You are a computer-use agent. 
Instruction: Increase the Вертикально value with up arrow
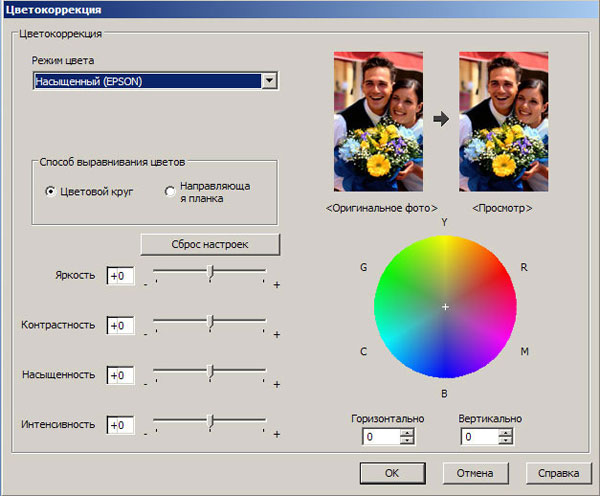click(506, 433)
